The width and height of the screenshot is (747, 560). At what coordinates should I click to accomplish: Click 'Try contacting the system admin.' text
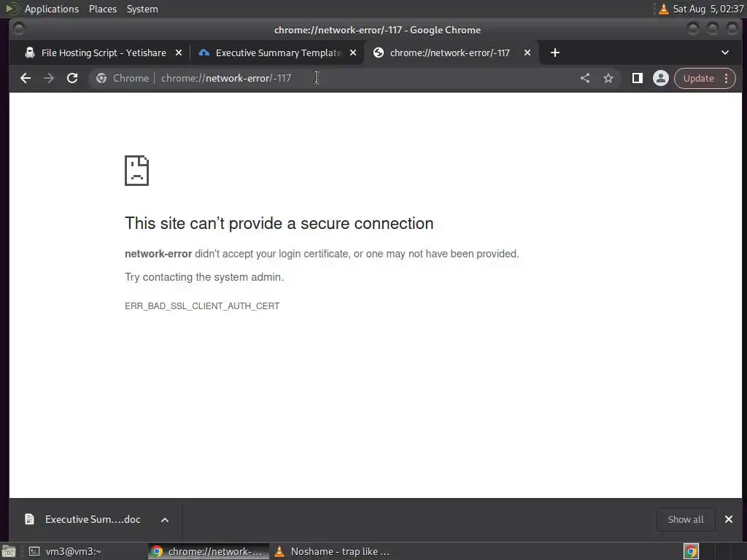[204, 277]
